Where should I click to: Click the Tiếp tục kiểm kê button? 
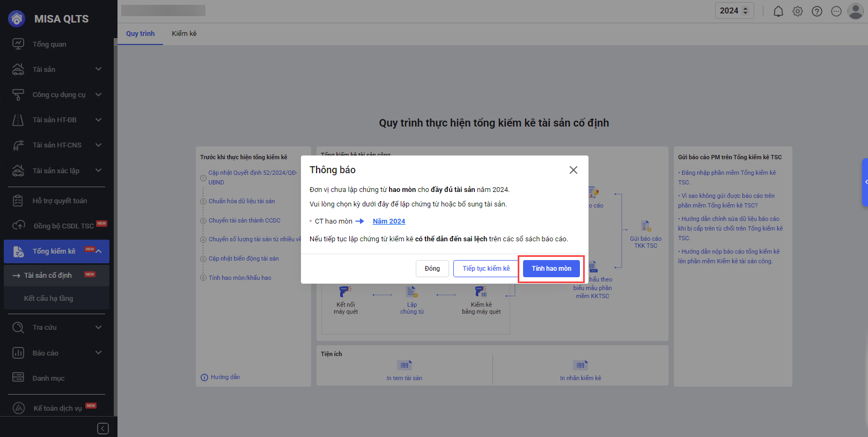[x=486, y=269]
